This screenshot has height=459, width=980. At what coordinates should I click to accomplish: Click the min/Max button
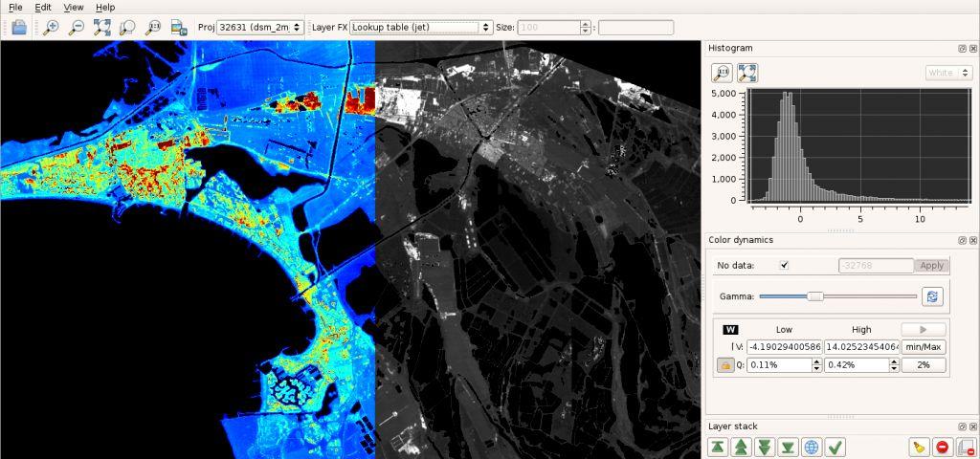click(x=924, y=346)
